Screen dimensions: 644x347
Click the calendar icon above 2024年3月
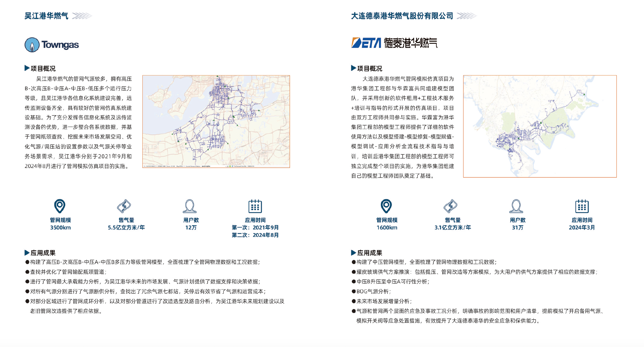(x=582, y=206)
